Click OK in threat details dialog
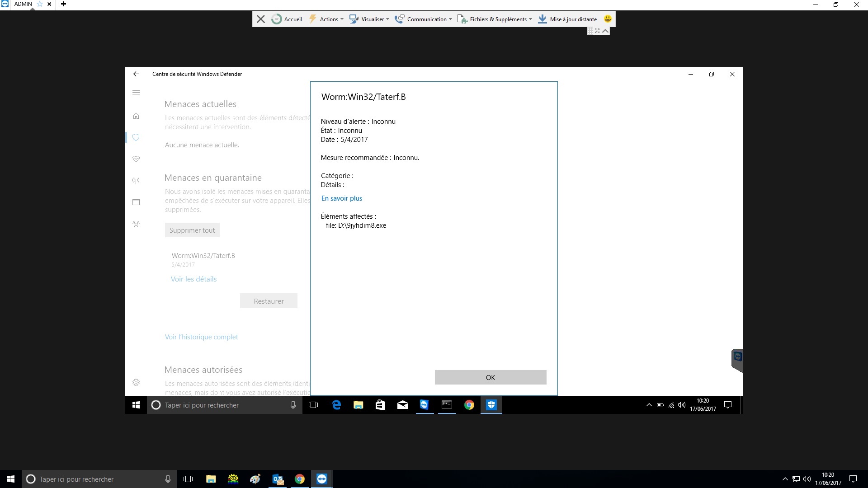 491,377
